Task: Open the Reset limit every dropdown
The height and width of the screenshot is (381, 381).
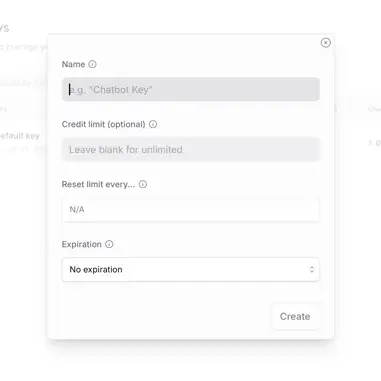Action: point(191,210)
